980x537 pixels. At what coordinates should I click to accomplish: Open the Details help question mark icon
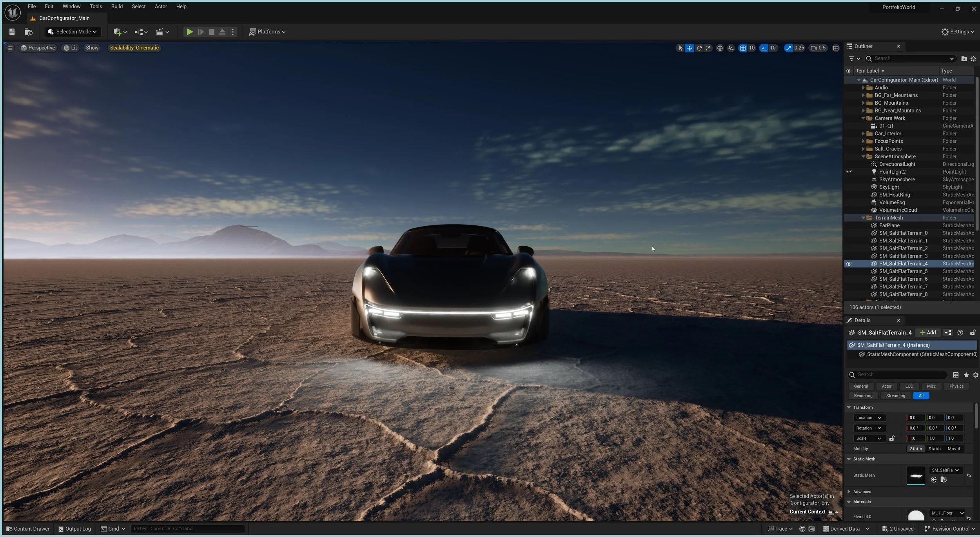click(x=960, y=332)
